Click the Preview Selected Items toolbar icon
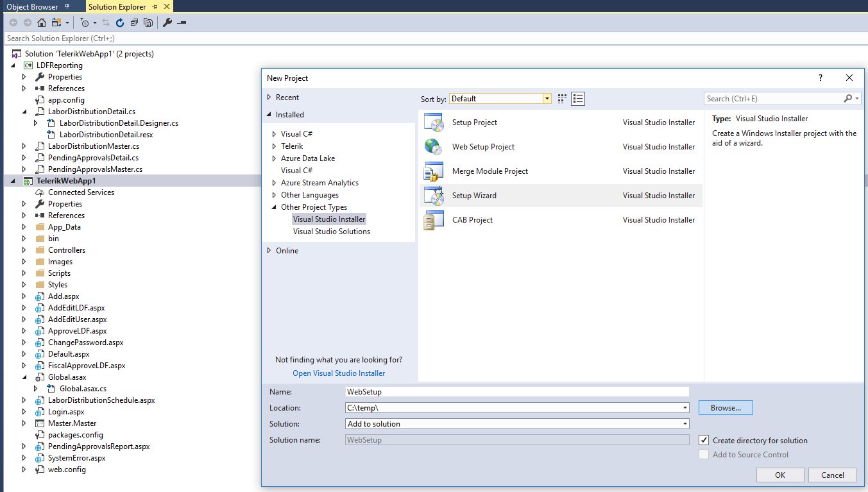 [182, 22]
